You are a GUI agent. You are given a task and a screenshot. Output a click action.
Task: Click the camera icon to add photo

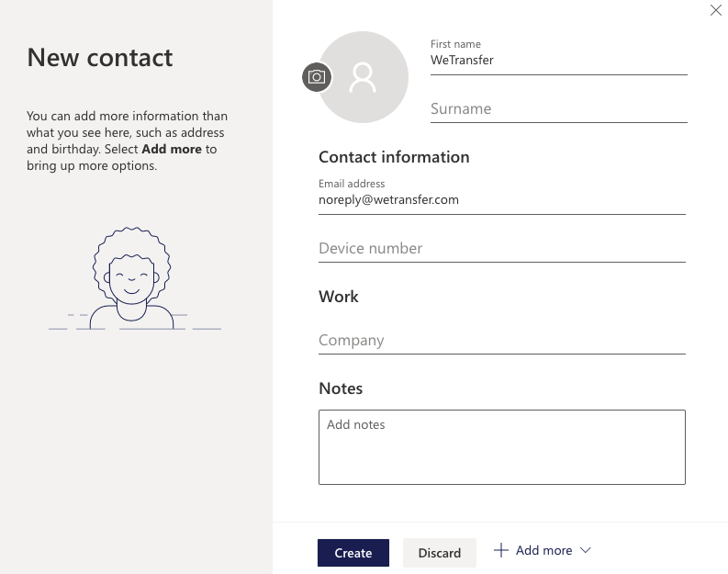pos(317,77)
